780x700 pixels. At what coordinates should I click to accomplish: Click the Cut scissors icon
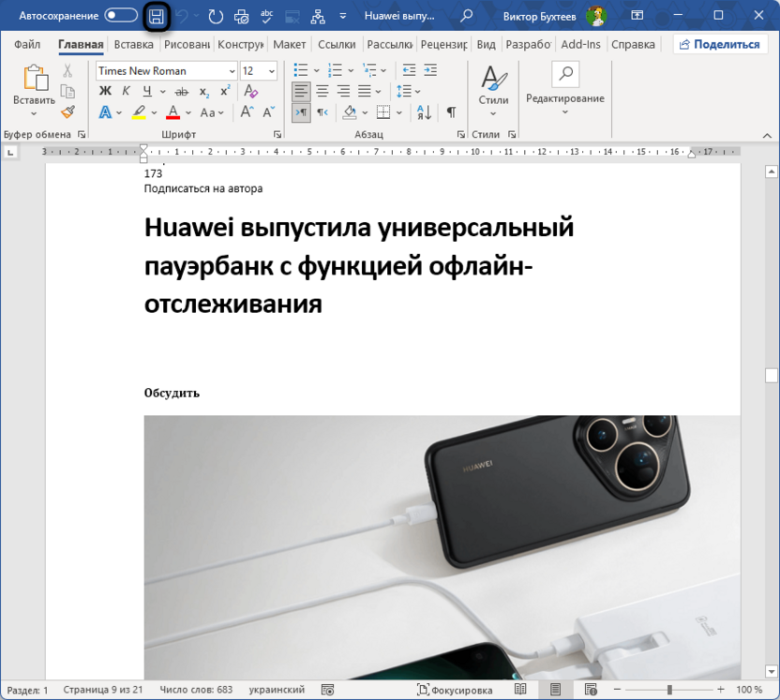67,70
